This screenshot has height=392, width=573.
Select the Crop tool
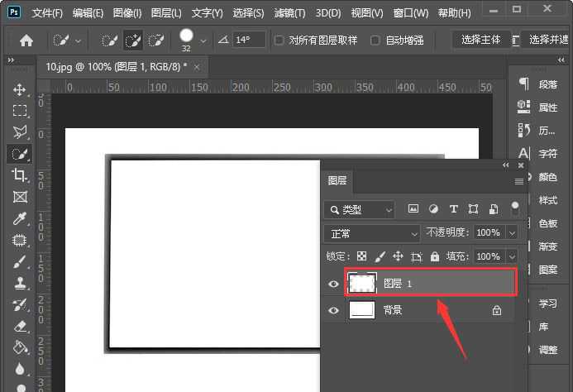[x=20, y=175]
